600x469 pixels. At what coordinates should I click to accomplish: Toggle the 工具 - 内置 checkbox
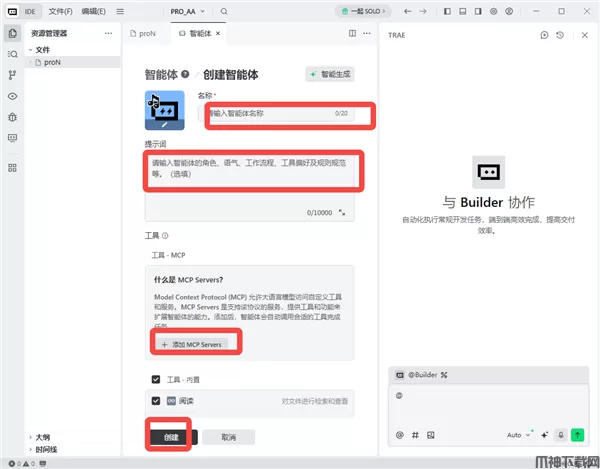[155, 379]
